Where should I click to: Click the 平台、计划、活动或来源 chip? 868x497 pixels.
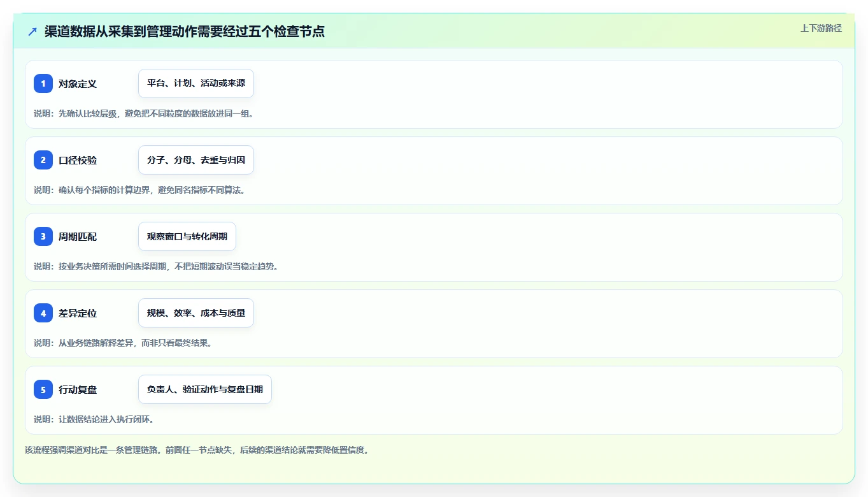click(x=196, y=83)
